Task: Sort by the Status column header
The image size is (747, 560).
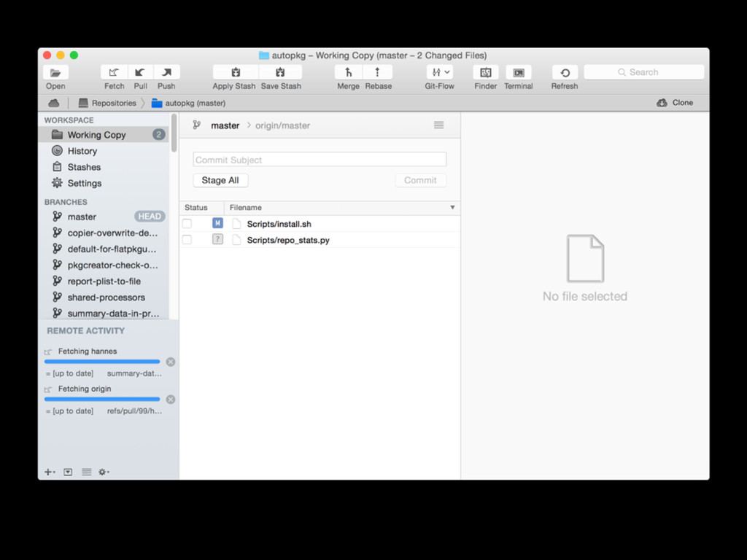Action: click(x=201, y=208)
